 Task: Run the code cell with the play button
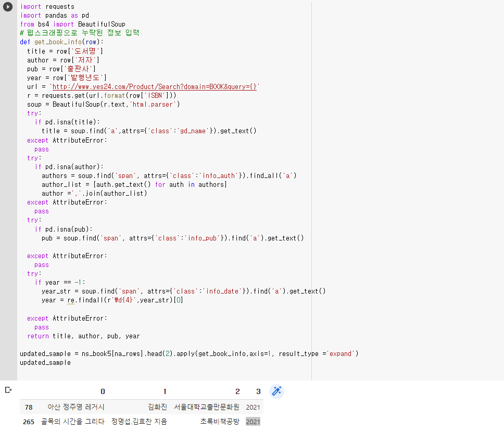coord(8,7)
